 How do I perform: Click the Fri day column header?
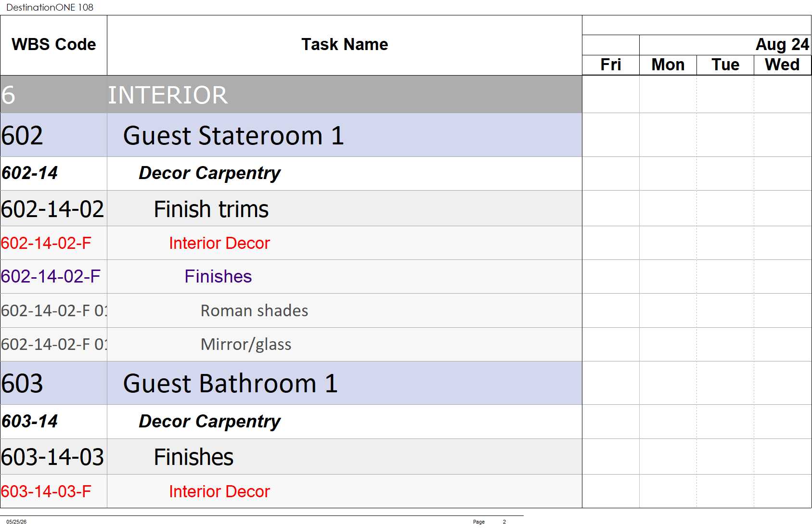click(x=611, y=65)
